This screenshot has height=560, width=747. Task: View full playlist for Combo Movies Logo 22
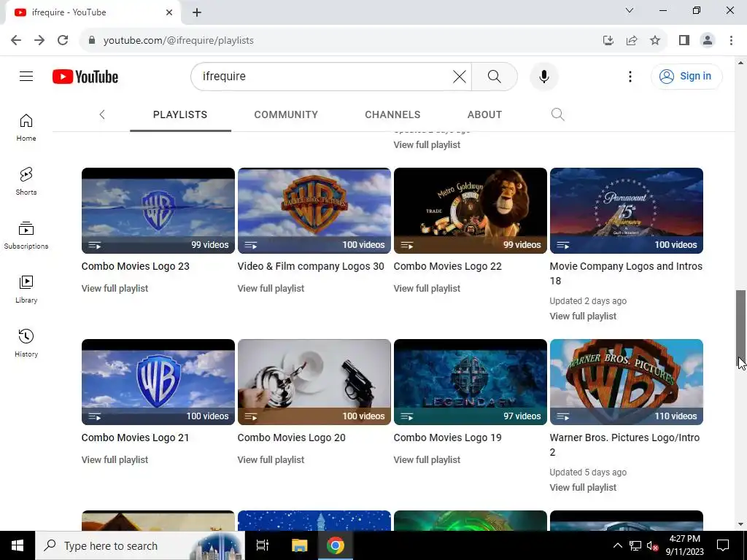pos(427,288)
